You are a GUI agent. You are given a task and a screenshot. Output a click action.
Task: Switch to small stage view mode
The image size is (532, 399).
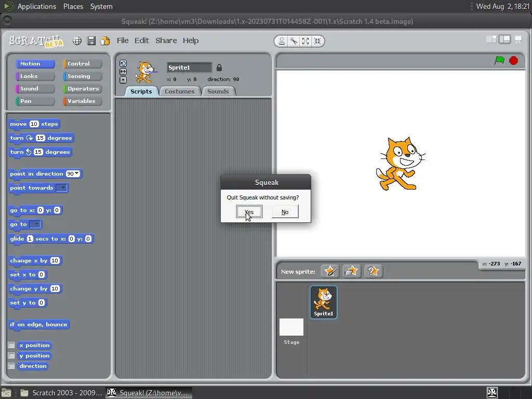click(491, 39)
